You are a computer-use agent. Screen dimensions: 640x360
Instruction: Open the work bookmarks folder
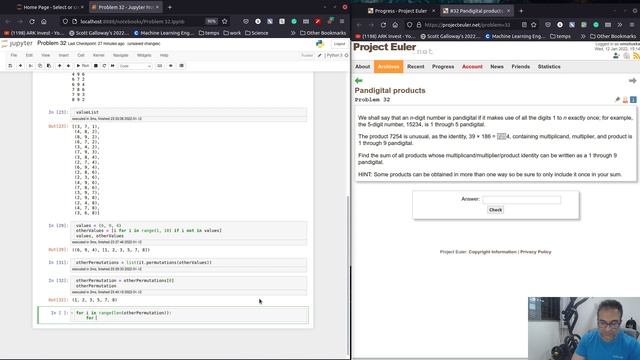(x=232, y=33)
